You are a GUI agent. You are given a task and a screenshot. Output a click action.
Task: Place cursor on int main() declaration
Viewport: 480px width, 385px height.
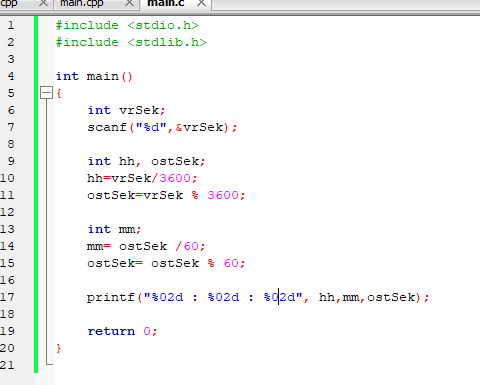click(94, 76)
